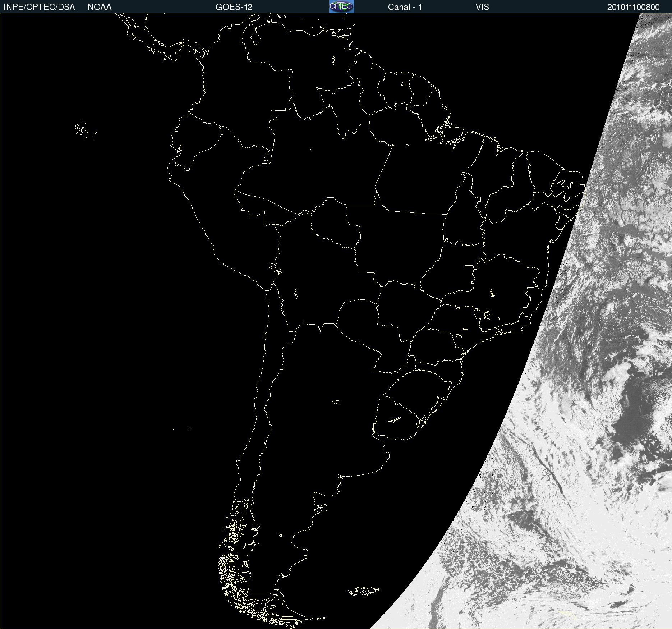The width and height of the screenshot is (672, 629).
Task: Click the NOAA label in header
Action: click(100, 7)
